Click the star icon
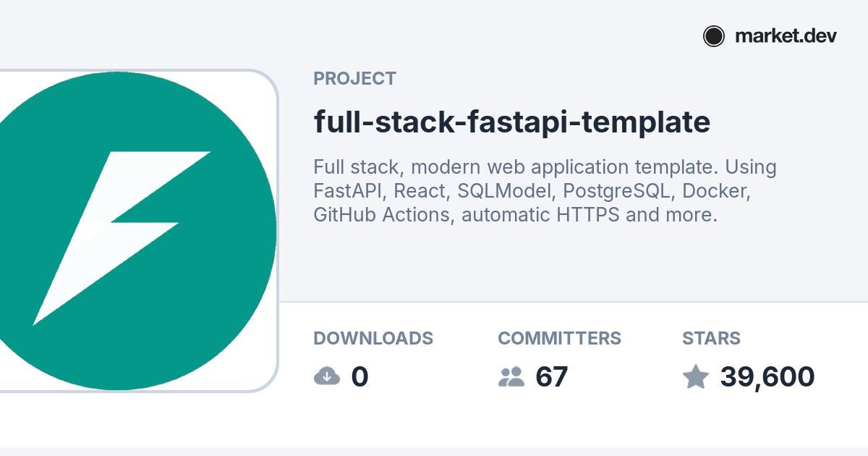The width and height of the screenshot is (868, 456). click(696, 376)
